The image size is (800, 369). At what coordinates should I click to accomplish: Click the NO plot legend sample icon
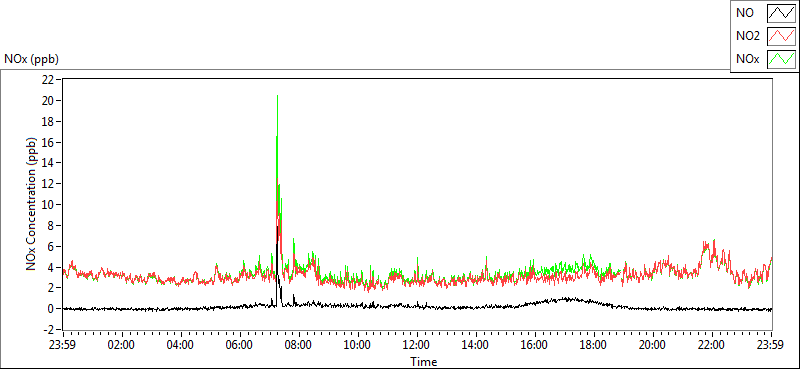[x=782, y=13]
